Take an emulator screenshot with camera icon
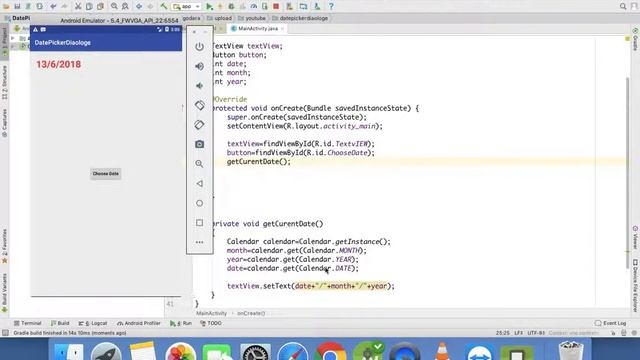This screenshot has width=640, height=360. tap(199, 144)
